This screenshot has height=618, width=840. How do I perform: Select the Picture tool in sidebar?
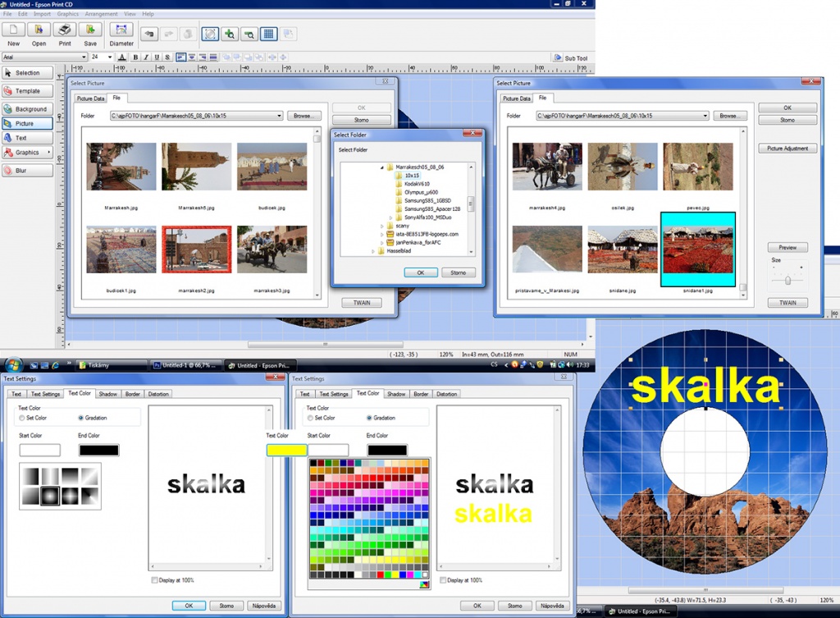(x=28, y=123)
